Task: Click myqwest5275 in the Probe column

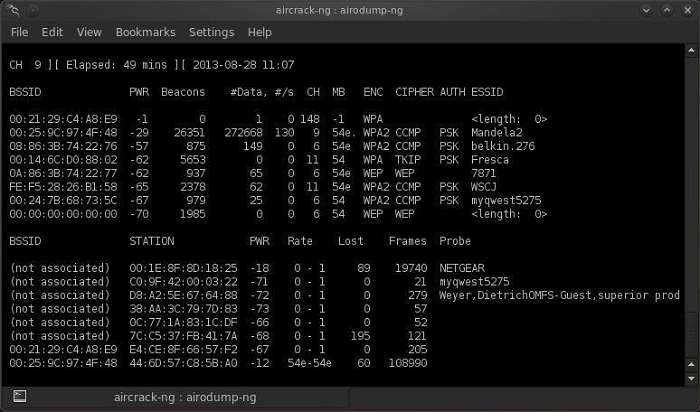Action: (474, 282)
